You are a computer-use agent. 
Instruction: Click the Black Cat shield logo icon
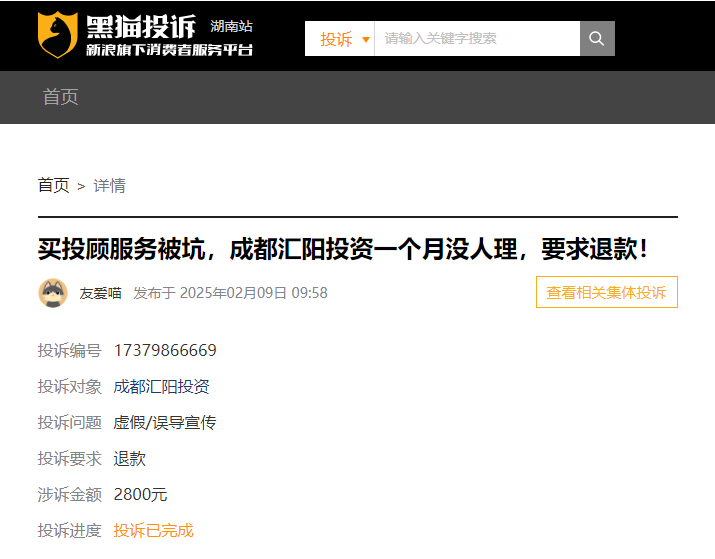click(x=57, y=35)
